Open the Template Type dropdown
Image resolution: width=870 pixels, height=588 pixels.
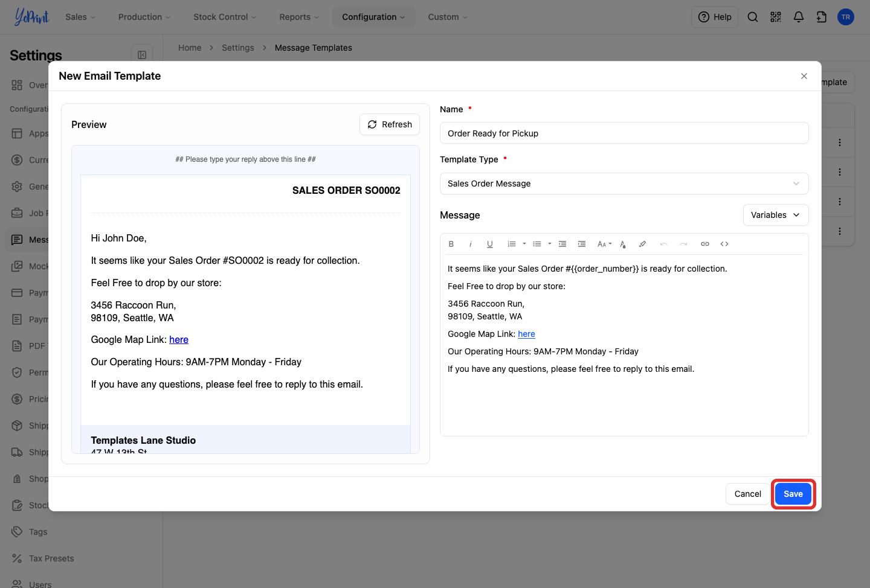point(624,184)
